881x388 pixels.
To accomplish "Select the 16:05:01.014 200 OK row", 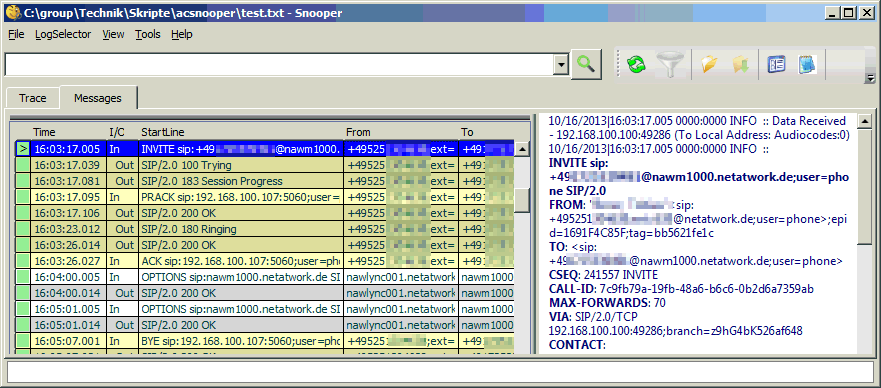I will 264,325.
